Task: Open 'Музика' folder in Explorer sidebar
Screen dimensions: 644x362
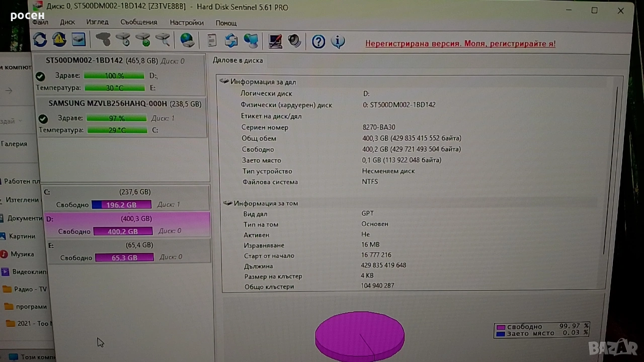Action: point(22,254)
